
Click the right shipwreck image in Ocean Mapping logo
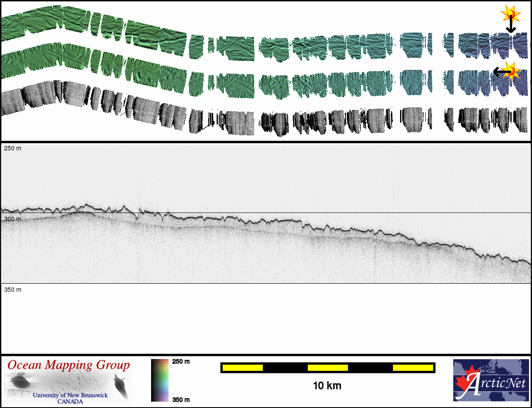(x=121, y=387)
